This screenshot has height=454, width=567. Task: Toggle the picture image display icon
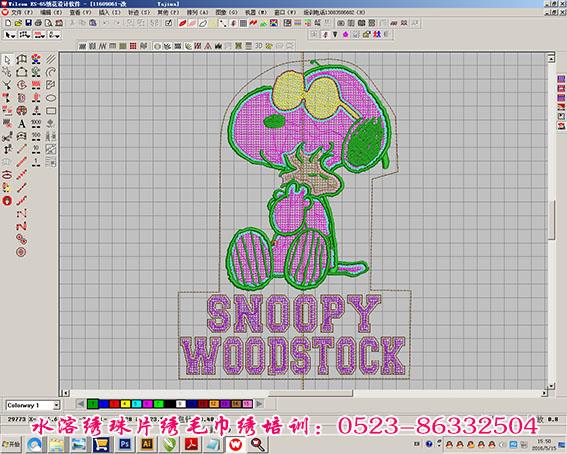[x=264, y=23]
